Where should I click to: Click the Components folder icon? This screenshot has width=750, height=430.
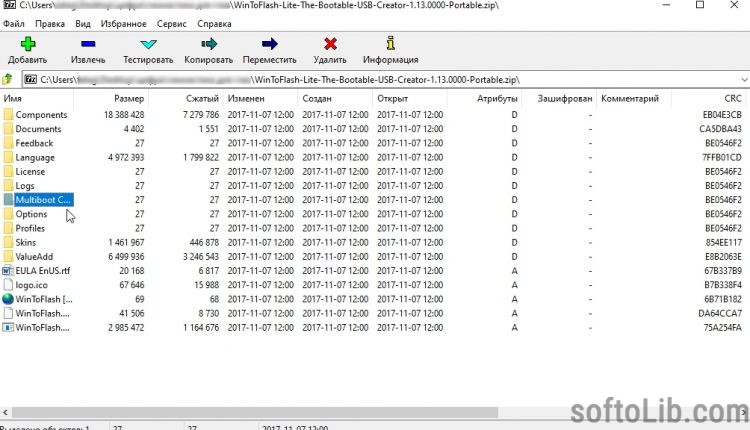[x=8, y=115]
